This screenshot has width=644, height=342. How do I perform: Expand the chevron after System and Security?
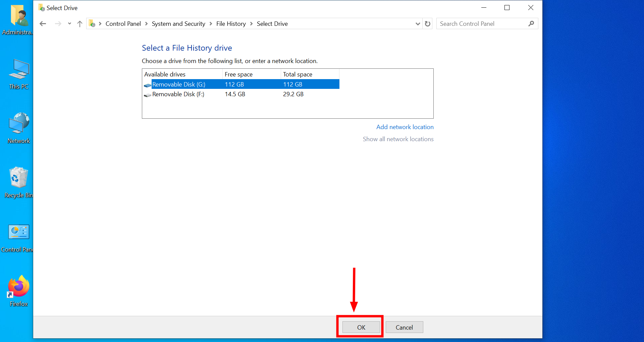211,23
